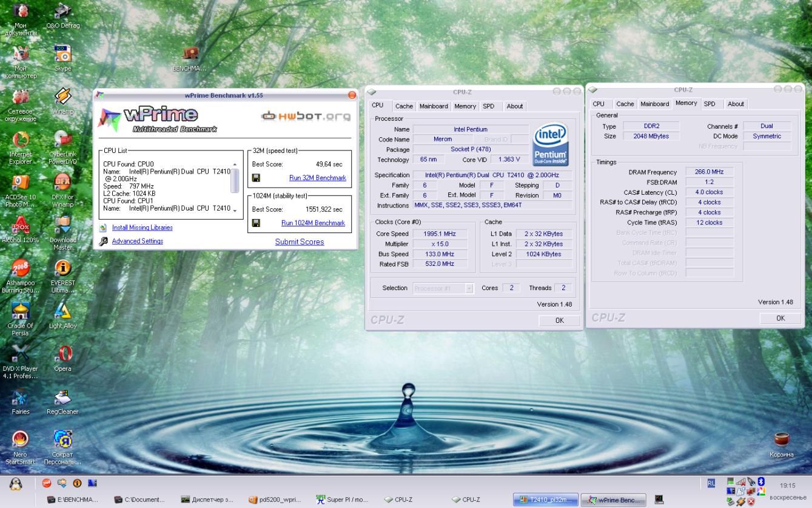
Task: Switch to SPD tab in left CPU-Z
Action: tap(489, 106)
